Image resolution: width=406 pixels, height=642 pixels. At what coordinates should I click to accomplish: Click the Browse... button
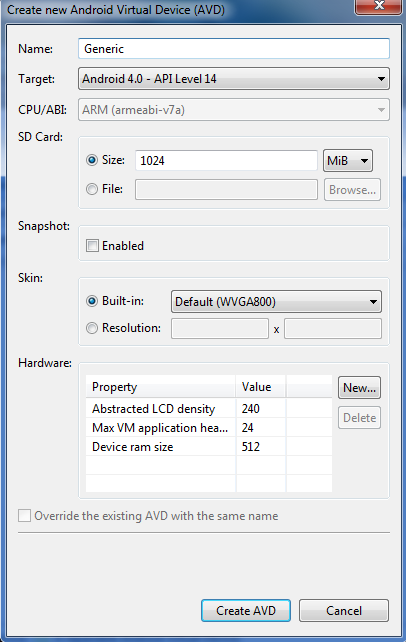coord(352,190)
